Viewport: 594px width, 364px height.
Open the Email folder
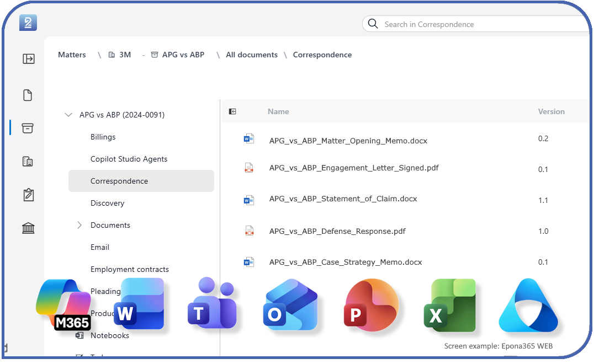(99, 247)
